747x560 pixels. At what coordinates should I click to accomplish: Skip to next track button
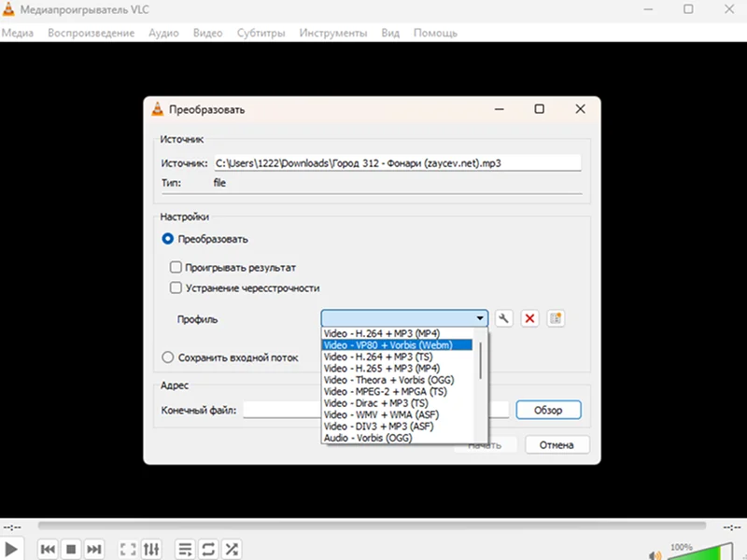[94, 549]
